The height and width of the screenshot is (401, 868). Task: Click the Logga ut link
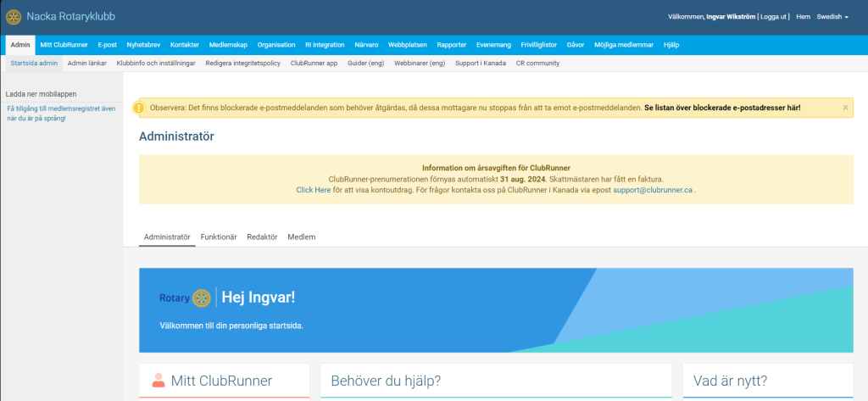(x=774, y=17)
